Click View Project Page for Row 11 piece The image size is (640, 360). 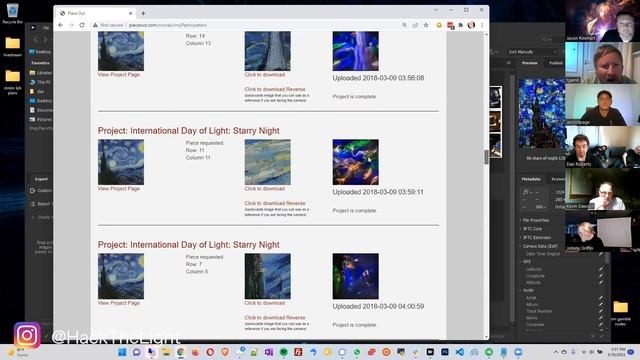[x=119, y=189]
